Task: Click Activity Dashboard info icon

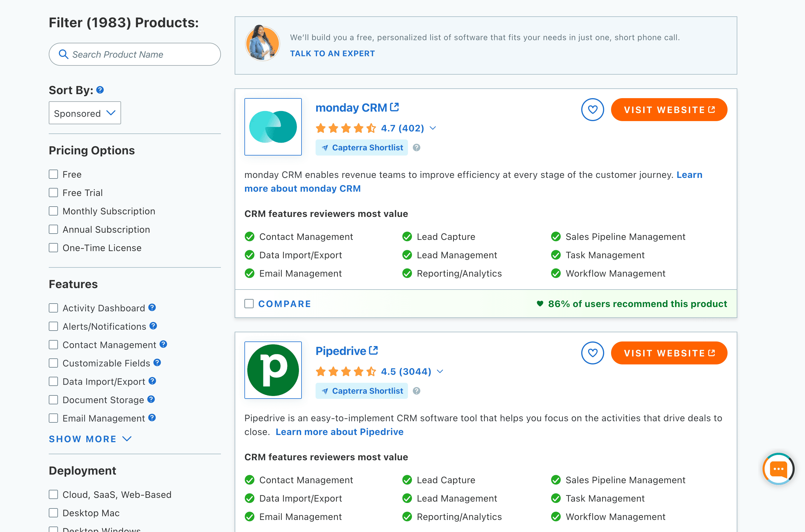Action: [152, 307]
